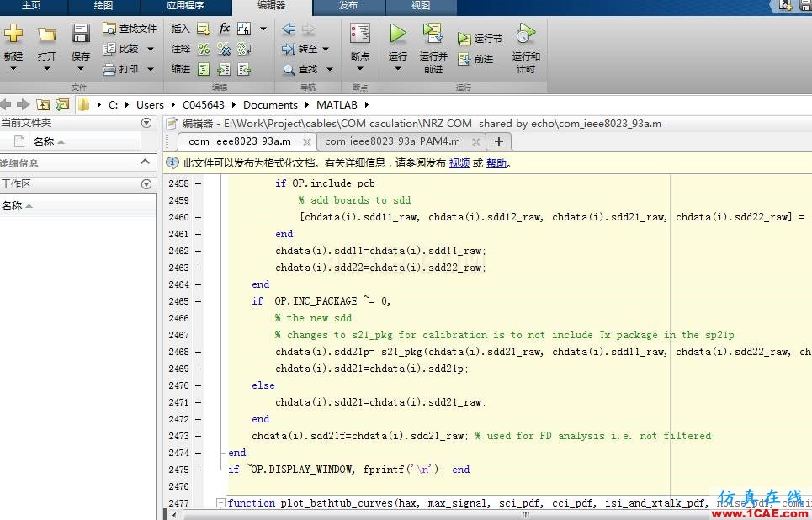
Task: Increase indent using right-arrow indent icon
Action: click(x=224, y=69)
